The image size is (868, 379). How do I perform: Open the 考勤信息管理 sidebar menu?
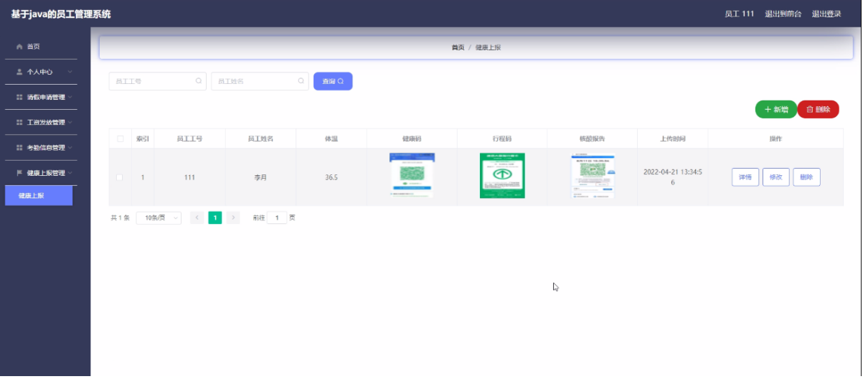click(x=41, y=148)
